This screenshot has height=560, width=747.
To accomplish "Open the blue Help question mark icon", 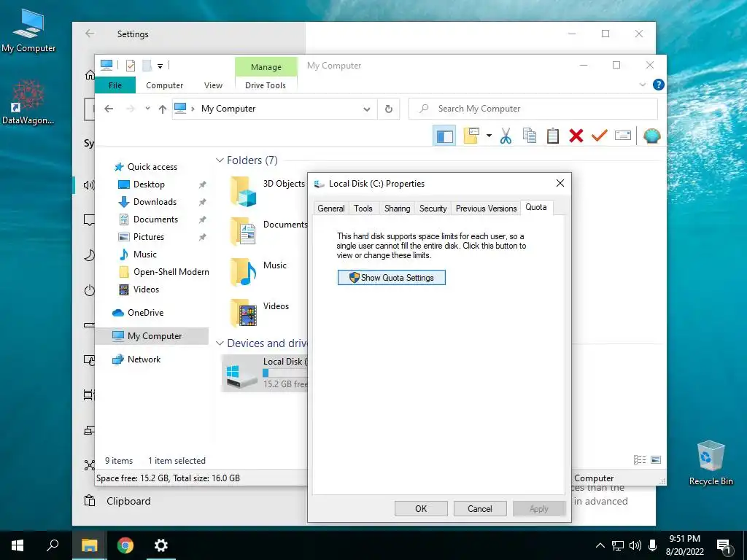I will [659, 85].
